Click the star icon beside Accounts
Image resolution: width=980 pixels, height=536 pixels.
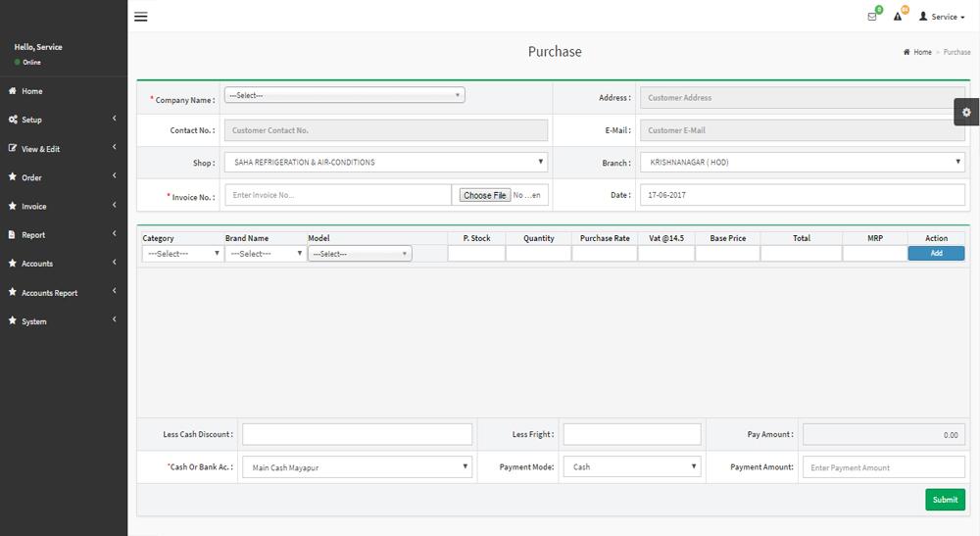(x=13, y=263)
